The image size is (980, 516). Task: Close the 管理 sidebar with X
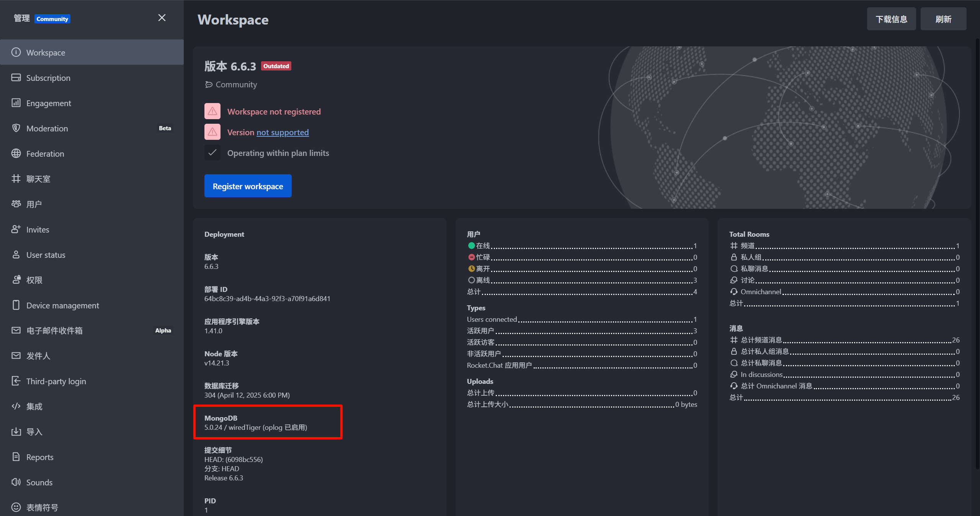point(162,18)
